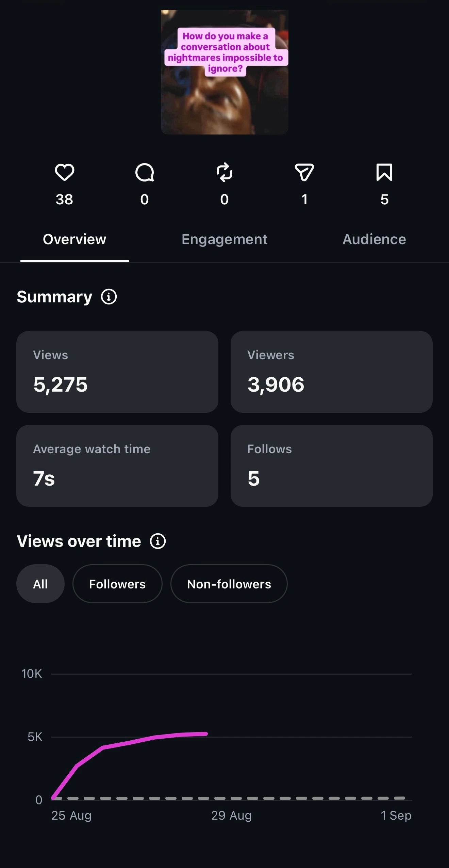Select the Overview tab
The image size is (449, 868).
point(74,239)
